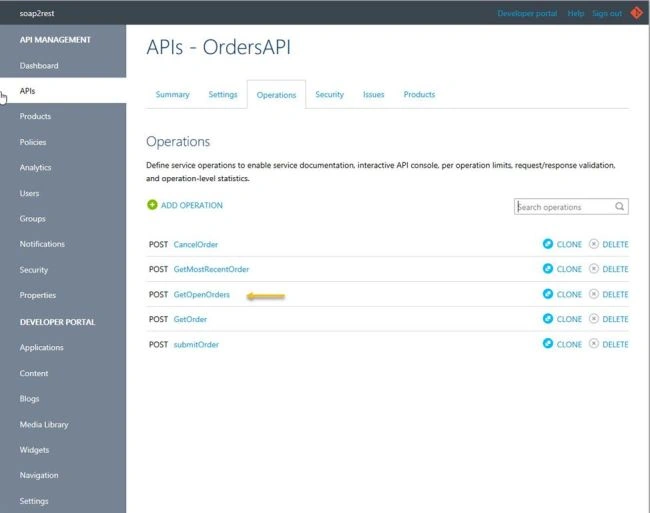Viewport: 650px width, 513px height.
Task: Click the soap2rest service name
Action: pyautogui.click(x=37, y=13)
